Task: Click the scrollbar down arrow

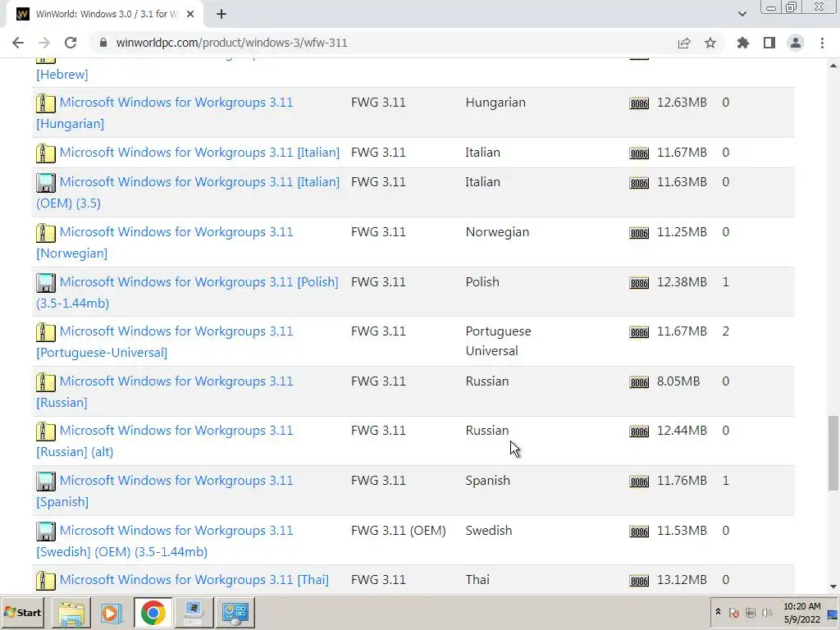Action: pos(833,587)
